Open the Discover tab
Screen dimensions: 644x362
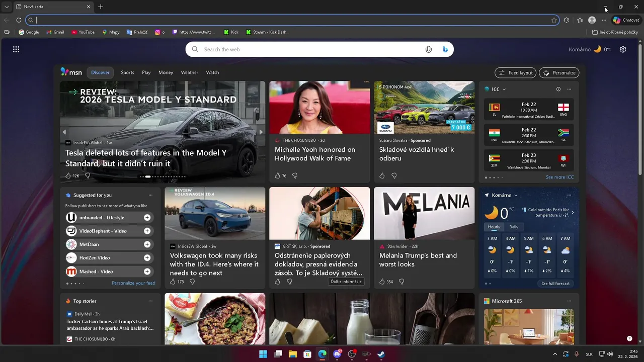[100, 72]
